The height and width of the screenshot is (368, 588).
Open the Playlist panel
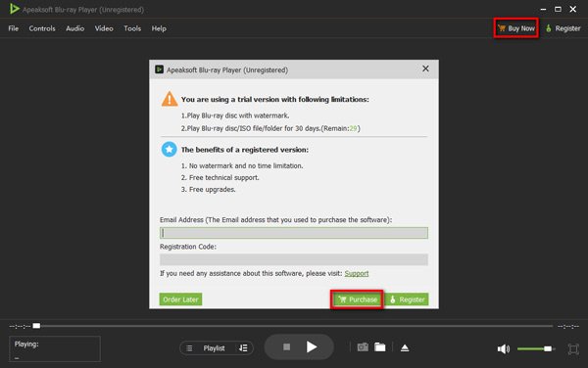214,348
